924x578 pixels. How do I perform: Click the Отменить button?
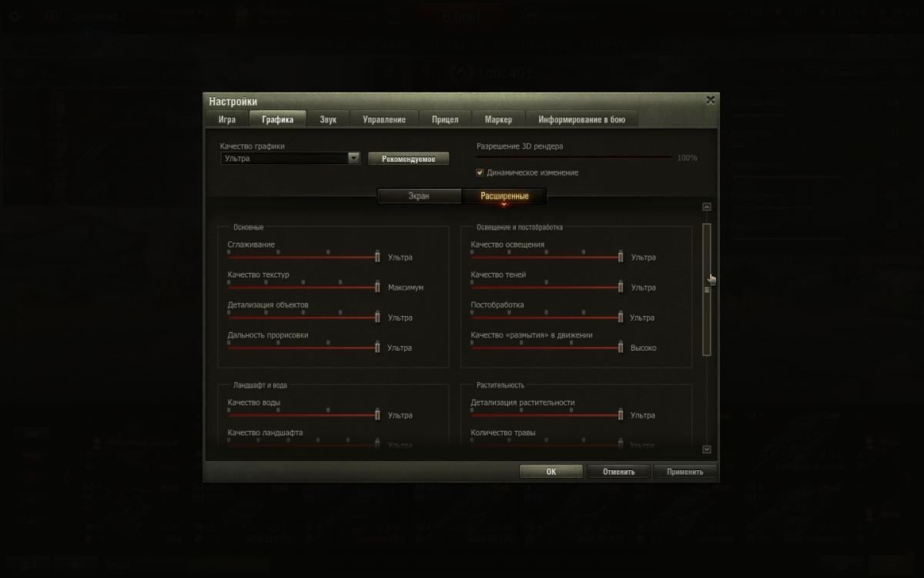(x=618, y=472)
